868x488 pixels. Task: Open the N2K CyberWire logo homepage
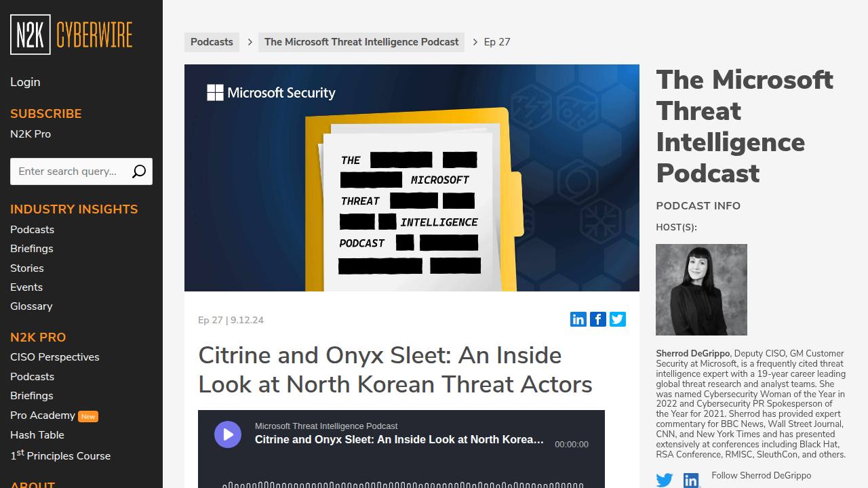71,35
